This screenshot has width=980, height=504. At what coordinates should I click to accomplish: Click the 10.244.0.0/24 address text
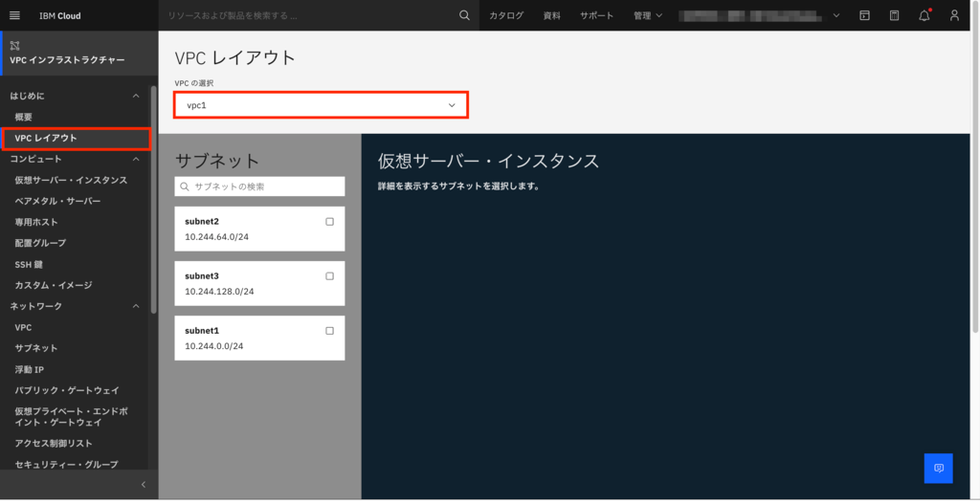click(x=214, y=346)
